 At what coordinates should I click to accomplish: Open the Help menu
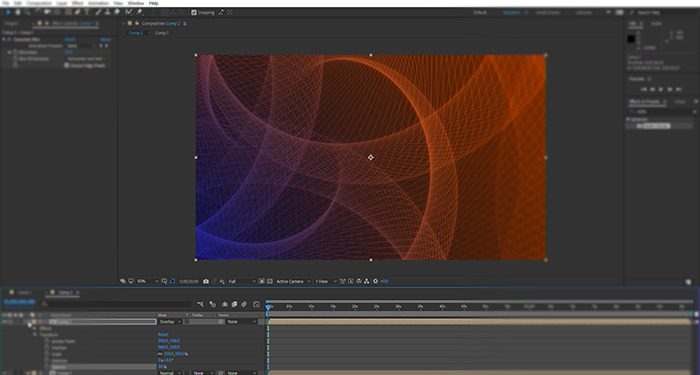(153, 3)
